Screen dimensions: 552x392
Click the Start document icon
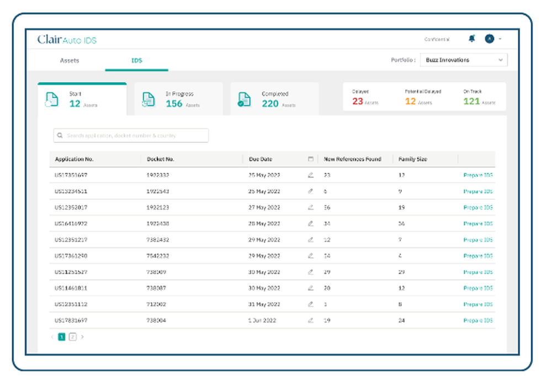point(52,100)
